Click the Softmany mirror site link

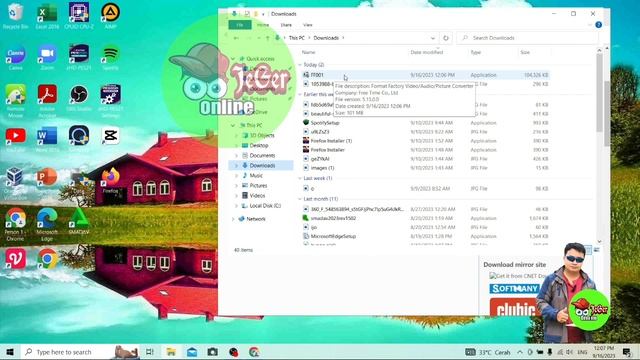click(514, 289)
